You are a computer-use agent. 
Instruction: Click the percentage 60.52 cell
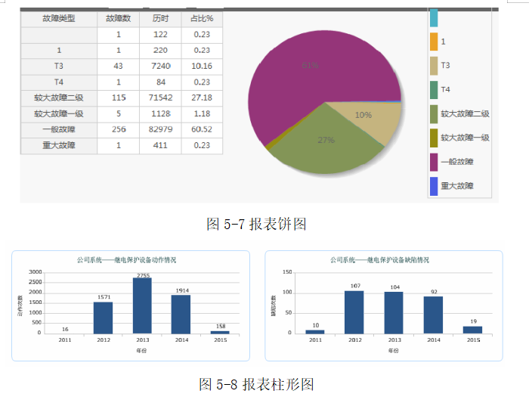pyautogui.click(x=202, y=129)
